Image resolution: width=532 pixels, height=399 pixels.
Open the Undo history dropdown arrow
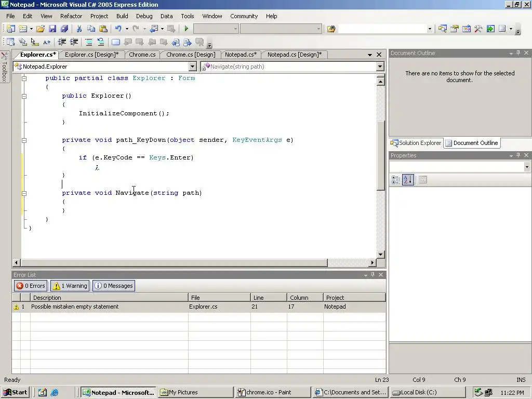click(x=127, y=29)
